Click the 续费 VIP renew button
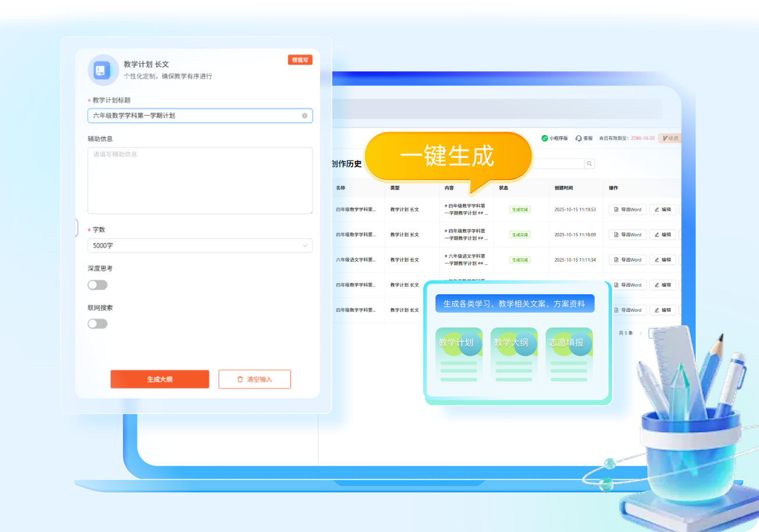The height and width of the screenshot is (532, 759). click(670, 138)
